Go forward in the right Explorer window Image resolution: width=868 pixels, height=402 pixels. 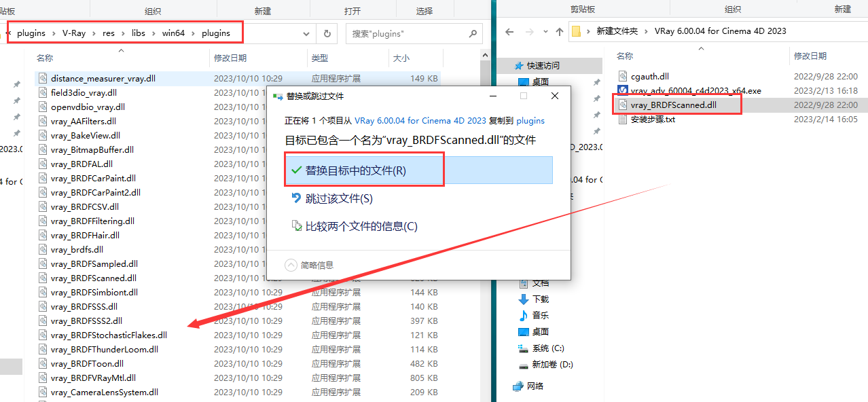tap(529, 31)
